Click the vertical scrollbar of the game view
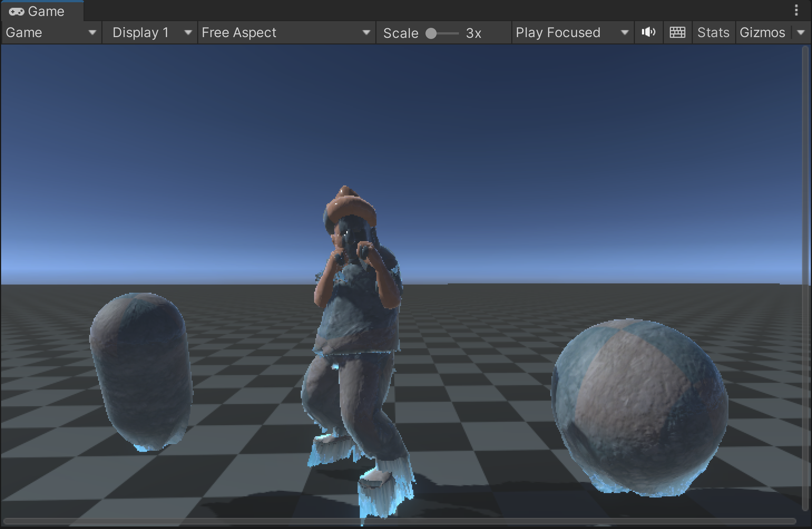The height and width of the screenshot is (529, 812). pos(805,278)
